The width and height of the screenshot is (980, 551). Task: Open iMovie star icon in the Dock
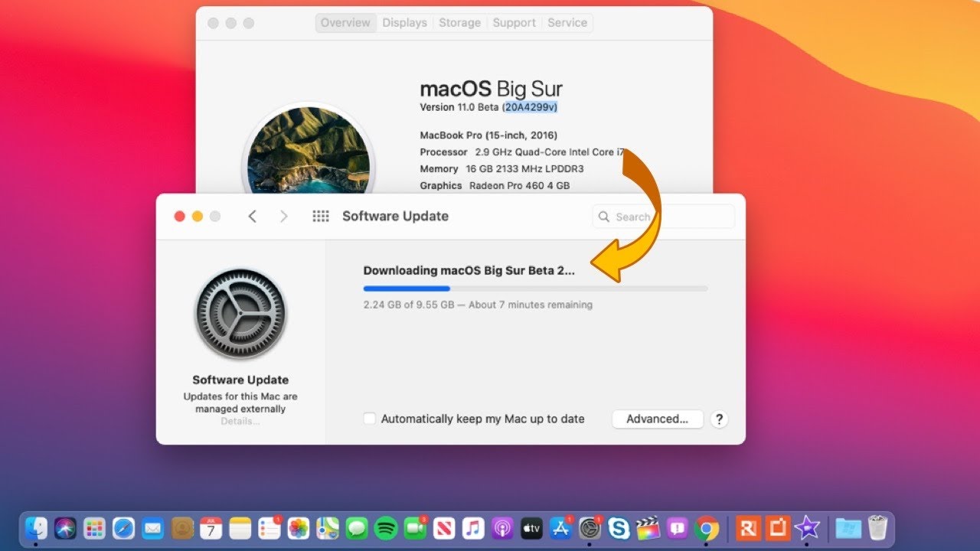point(807,528)
